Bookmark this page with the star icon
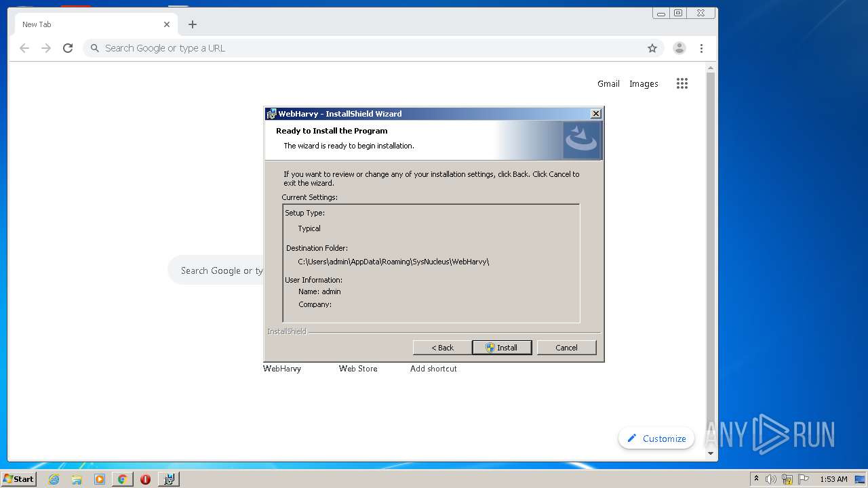 (652, 48)
